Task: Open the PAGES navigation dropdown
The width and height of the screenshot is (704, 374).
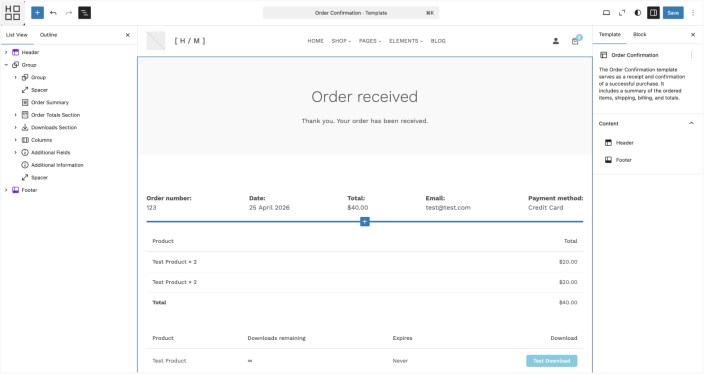Action: point(370,41)
